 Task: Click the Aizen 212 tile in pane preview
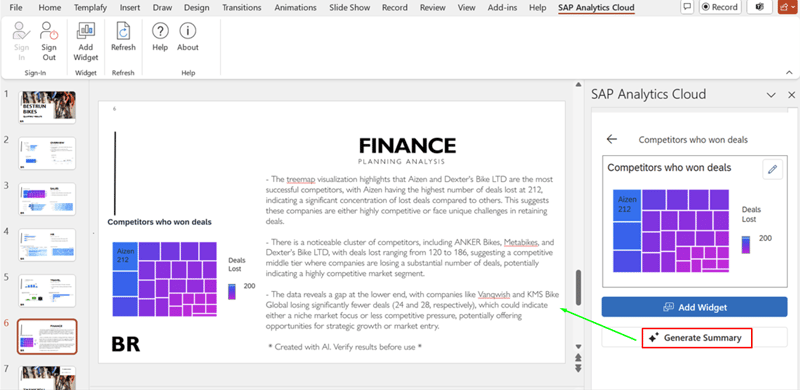[x=627, y=205]
